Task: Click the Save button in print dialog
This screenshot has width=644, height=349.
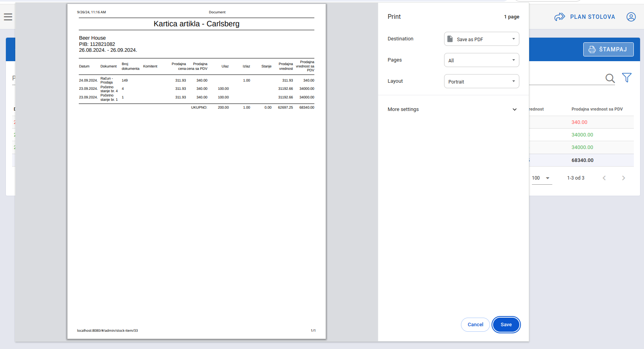Action: point(506,325)
